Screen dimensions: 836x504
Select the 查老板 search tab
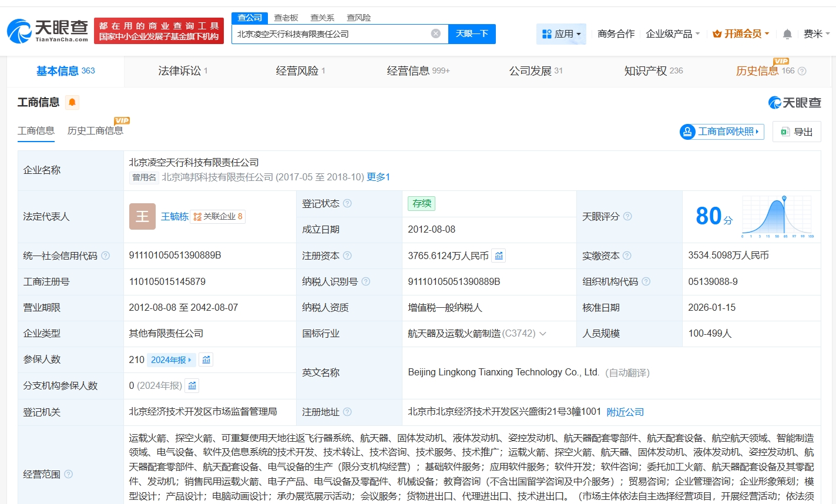coord(286,18)
